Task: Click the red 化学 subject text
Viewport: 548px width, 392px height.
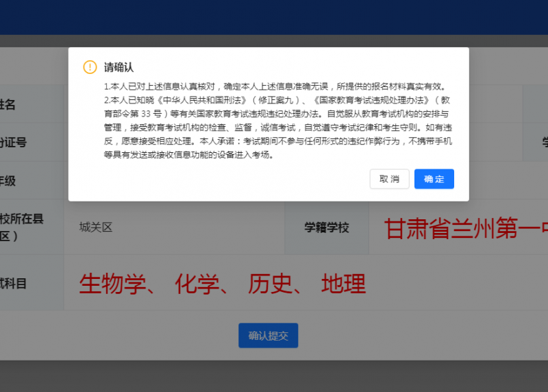Action: tap(197, 284)
